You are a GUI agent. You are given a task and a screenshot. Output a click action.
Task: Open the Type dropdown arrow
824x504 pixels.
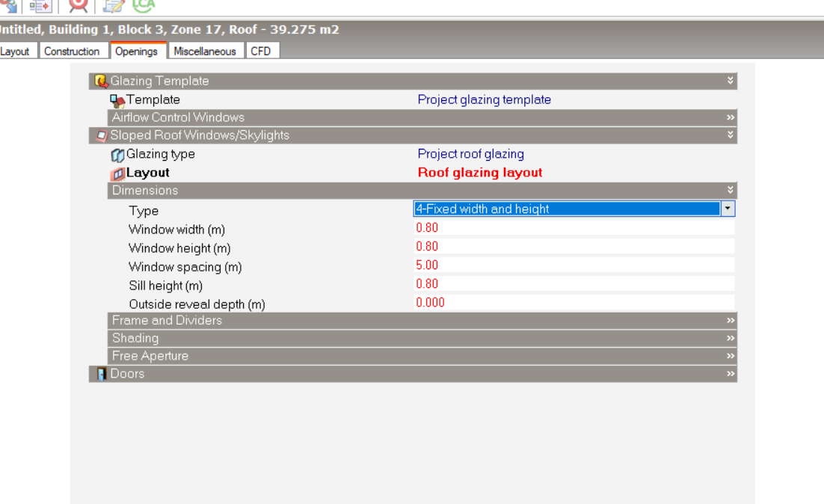coord(728,209)
